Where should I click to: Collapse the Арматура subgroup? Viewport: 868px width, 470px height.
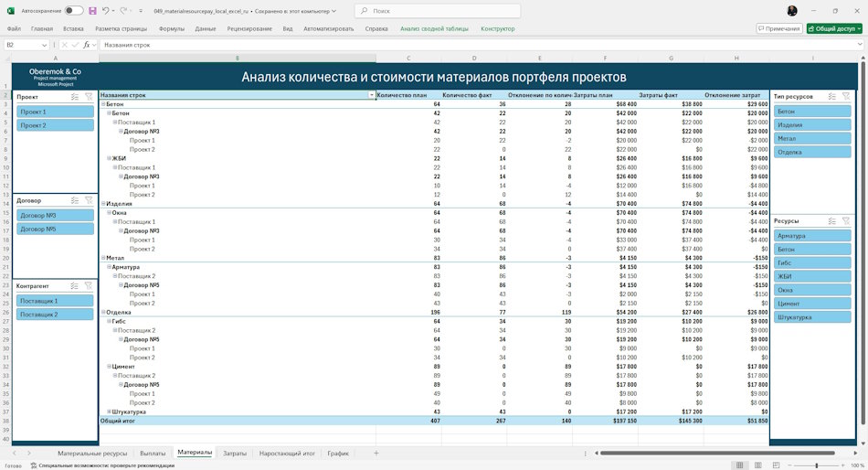pos(109,267)
